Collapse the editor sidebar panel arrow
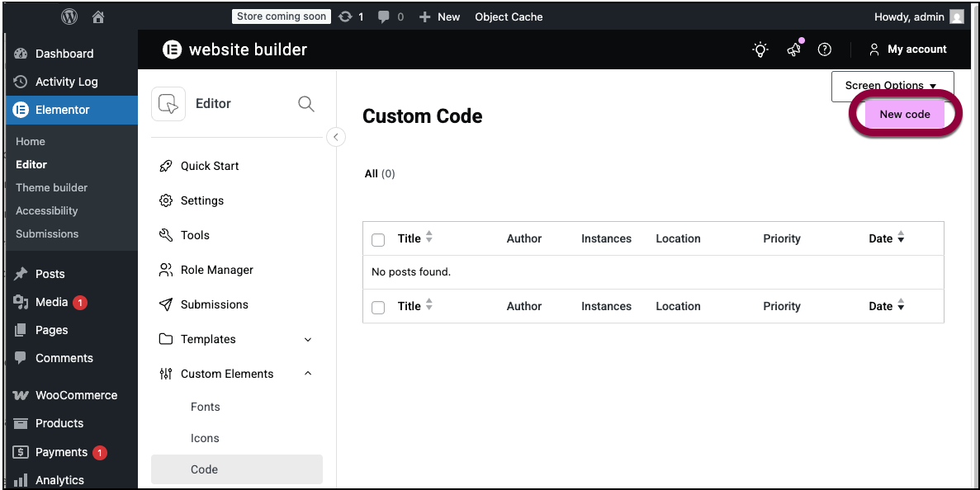The height and width of the screenshot is (490, 980). [336, 137]
